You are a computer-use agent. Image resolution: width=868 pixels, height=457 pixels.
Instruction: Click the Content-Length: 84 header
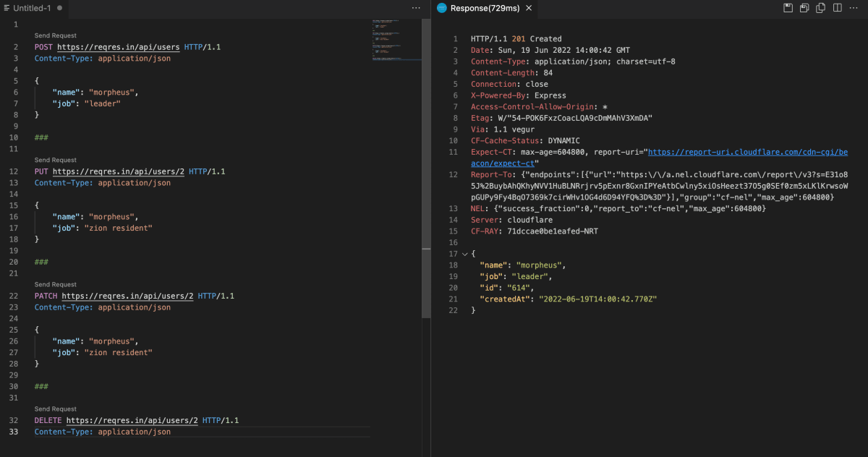[x=511, y=73]
